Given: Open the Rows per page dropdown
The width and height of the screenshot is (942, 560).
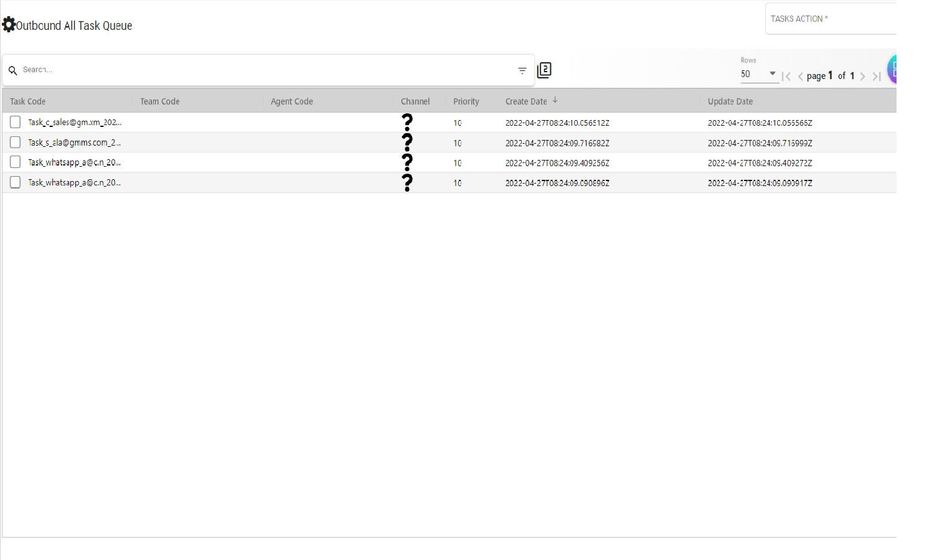Looking at the screenshot, I should click(x=759, y=74).
